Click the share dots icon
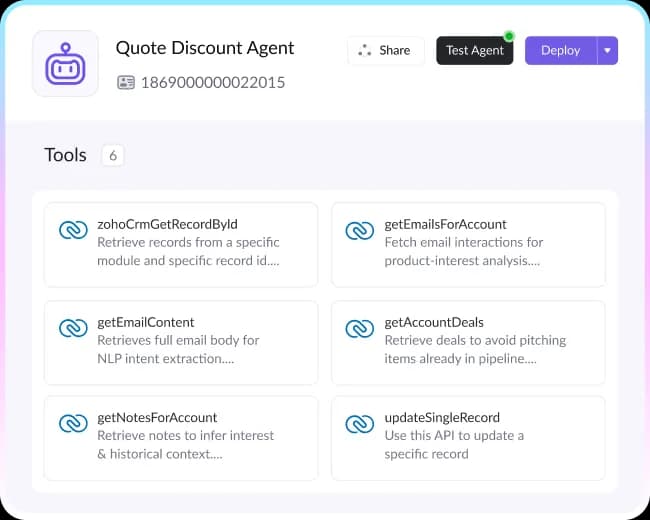 click(x=364, y=51)
